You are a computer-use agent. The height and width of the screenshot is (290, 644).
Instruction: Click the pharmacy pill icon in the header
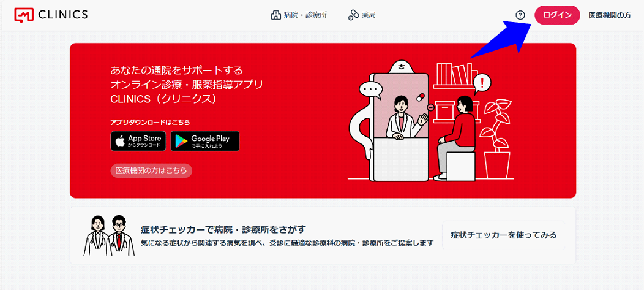click(353, 15)
